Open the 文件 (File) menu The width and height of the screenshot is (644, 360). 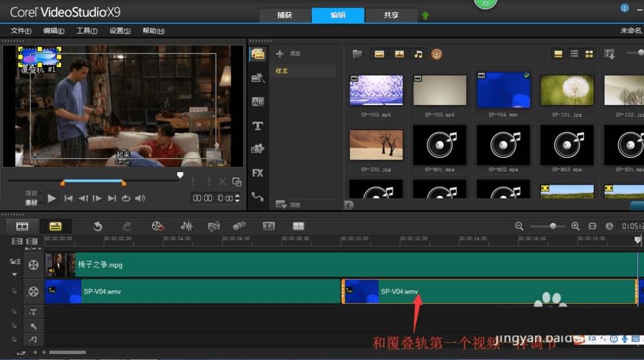(21, 31)
